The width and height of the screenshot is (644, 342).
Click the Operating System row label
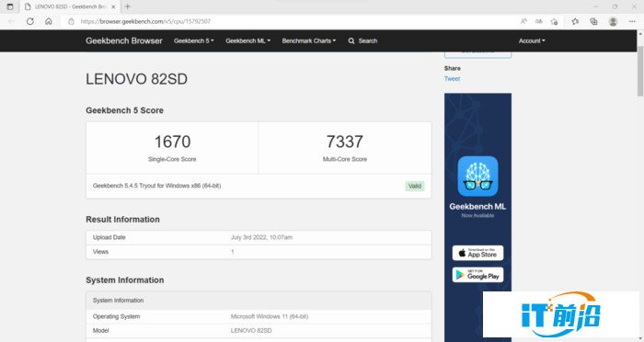coord(116,316)
